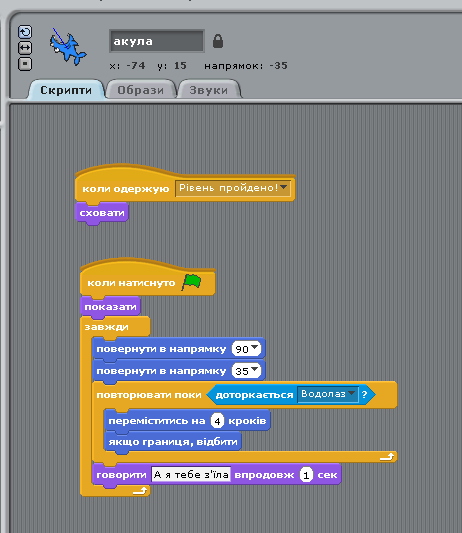The width and height of the screenshot is (462, 533).
Task: Select the 'don't rotate' style icon
Action: click(x=25, y=64)
